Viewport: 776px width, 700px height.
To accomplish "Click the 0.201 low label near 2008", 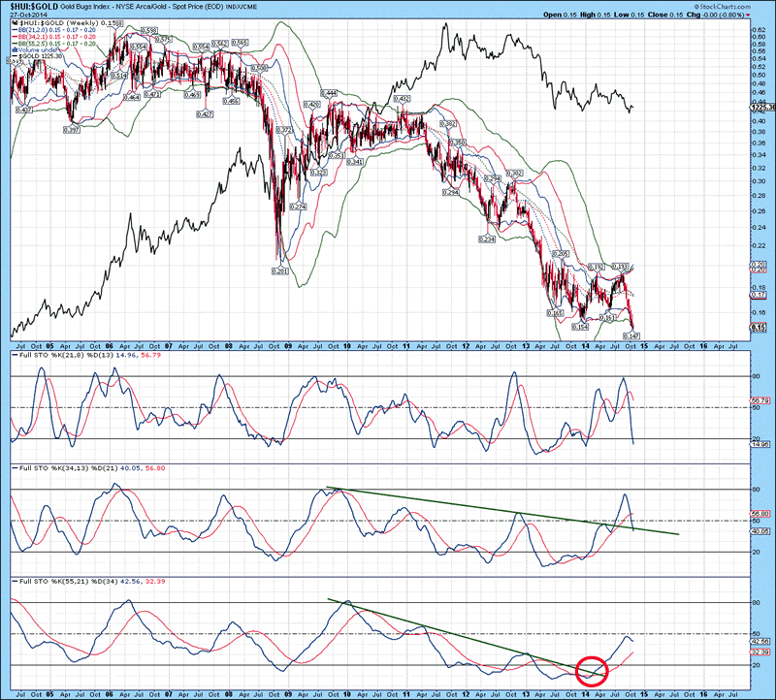I will pos(281,270).
